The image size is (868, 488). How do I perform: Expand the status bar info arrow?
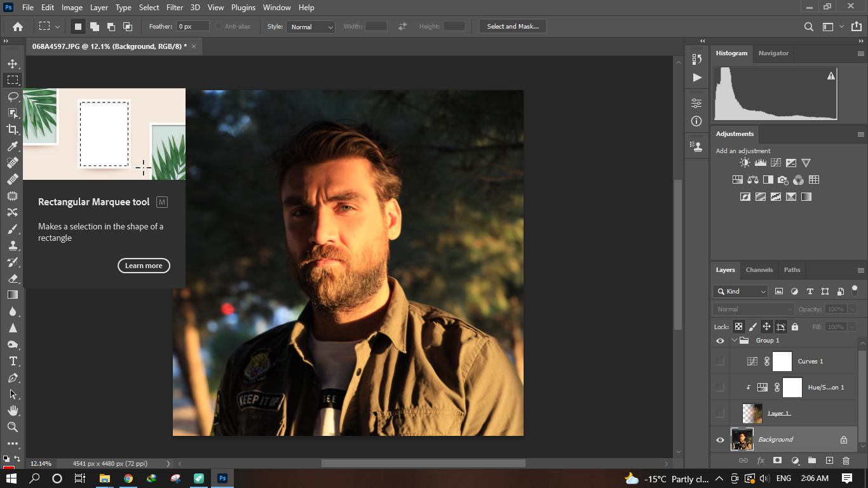tap(168, 464)
